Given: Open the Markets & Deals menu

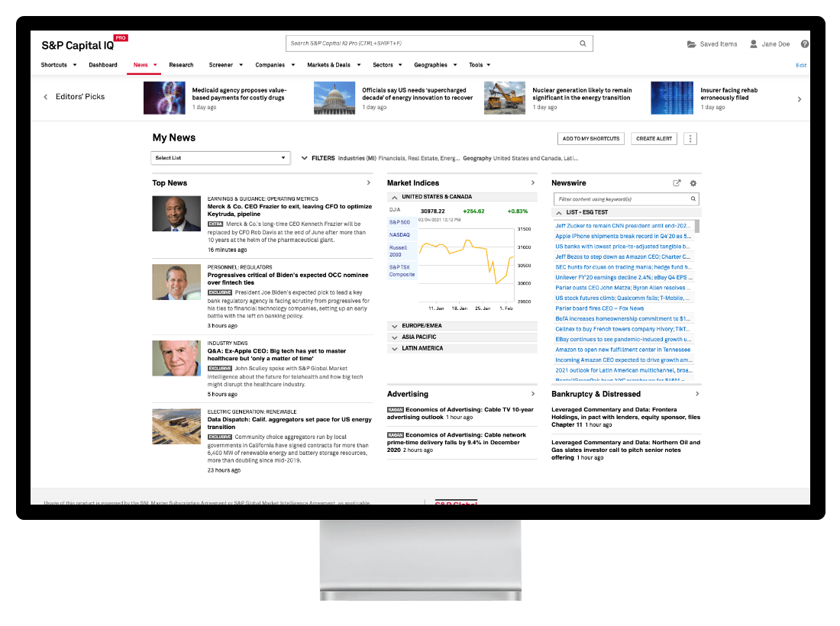Looking at the screenshot, I should (333, 65).
